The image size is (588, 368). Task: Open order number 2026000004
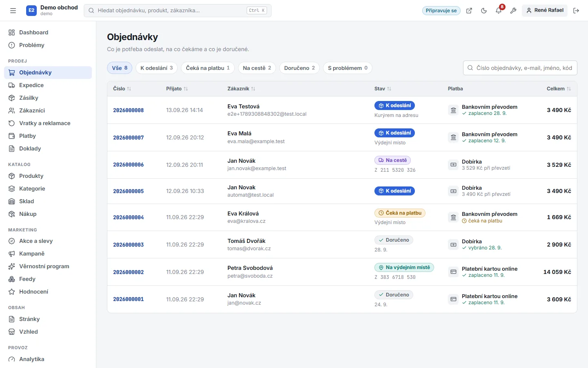point(128,217)
